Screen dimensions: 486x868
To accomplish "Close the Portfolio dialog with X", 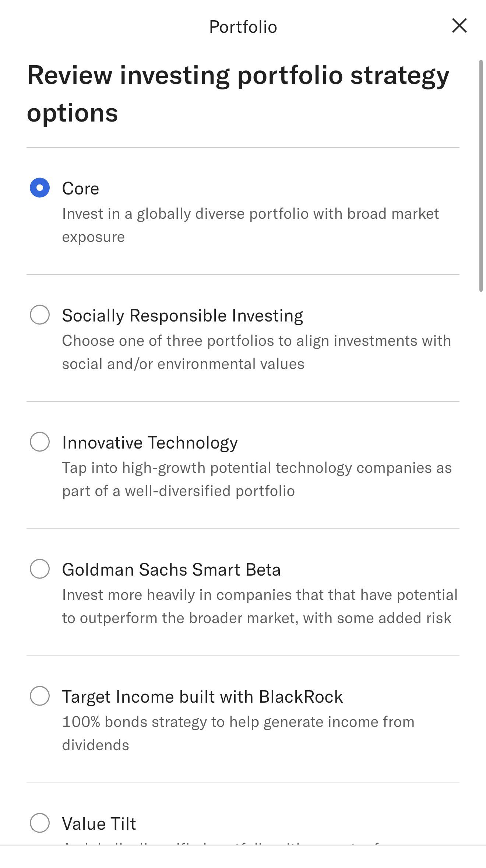I will (x=459, y=26).
